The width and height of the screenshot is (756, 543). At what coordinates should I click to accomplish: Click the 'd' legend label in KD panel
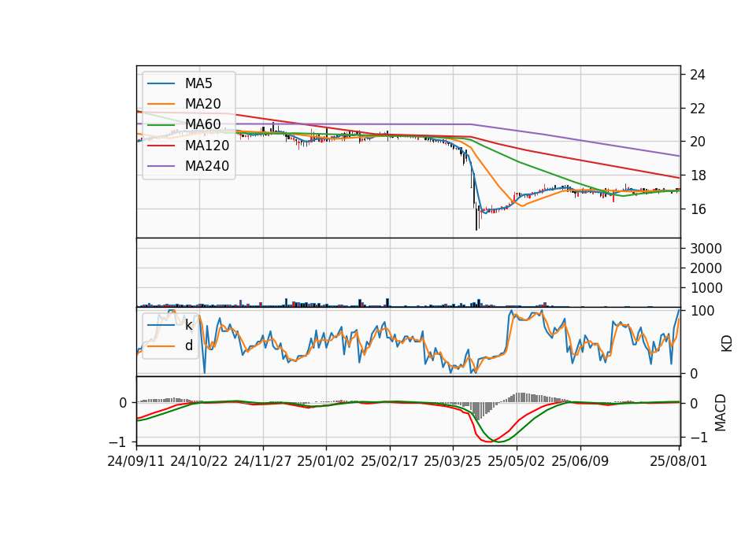click(x=188, y=345)
